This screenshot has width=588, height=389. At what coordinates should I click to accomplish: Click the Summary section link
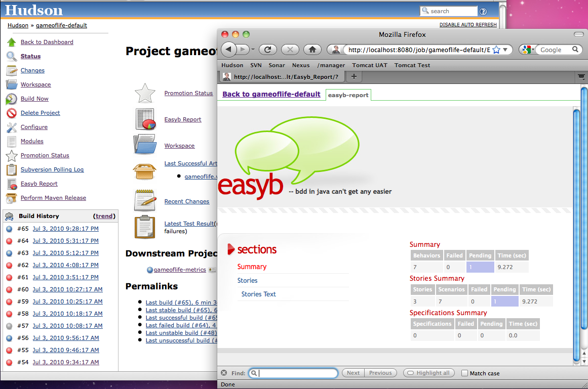(x=252, y=267)
